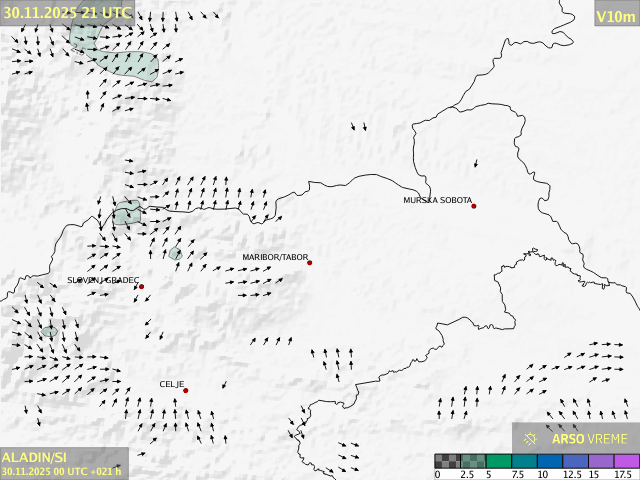
Task: Click the wind arrow just right of Celje
Action: [x=224, y=384]
